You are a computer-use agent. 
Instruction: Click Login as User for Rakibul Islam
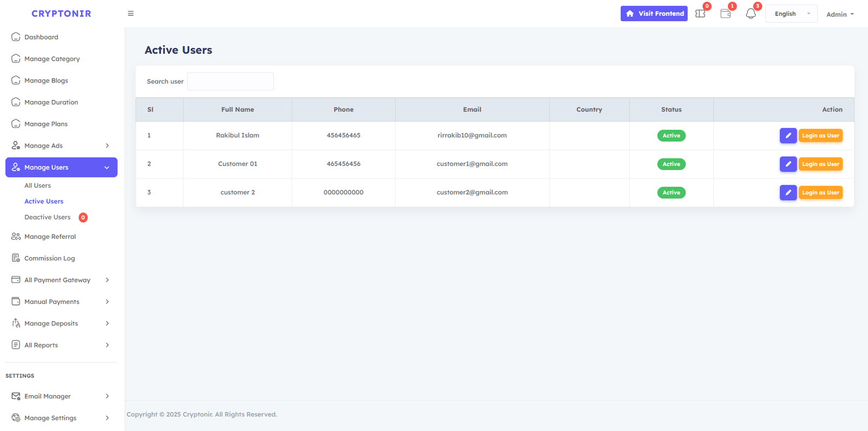(x=820, y=136)
